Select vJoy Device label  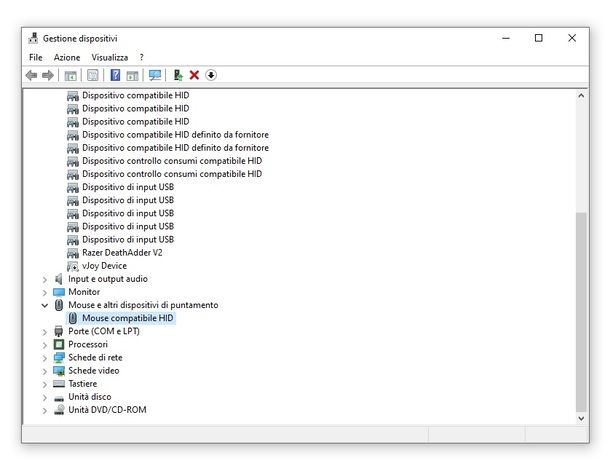click(x=104, y=266)
